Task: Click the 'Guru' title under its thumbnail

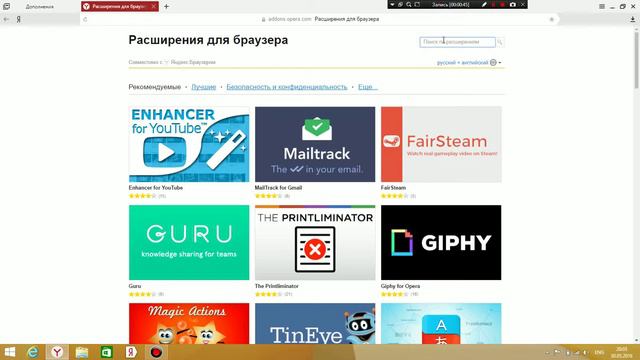Action: click(x=135, y=286)
